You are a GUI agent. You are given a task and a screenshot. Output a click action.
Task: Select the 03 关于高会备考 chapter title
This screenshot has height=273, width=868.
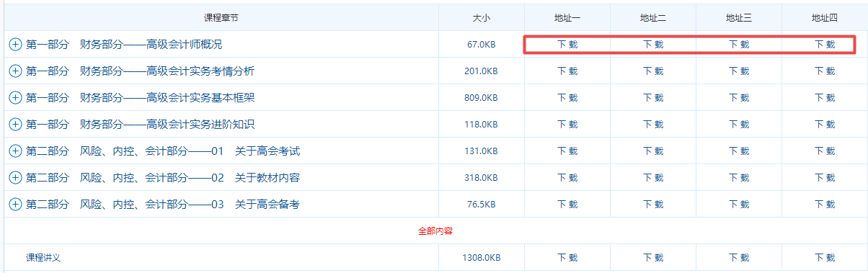pos(163,205)
